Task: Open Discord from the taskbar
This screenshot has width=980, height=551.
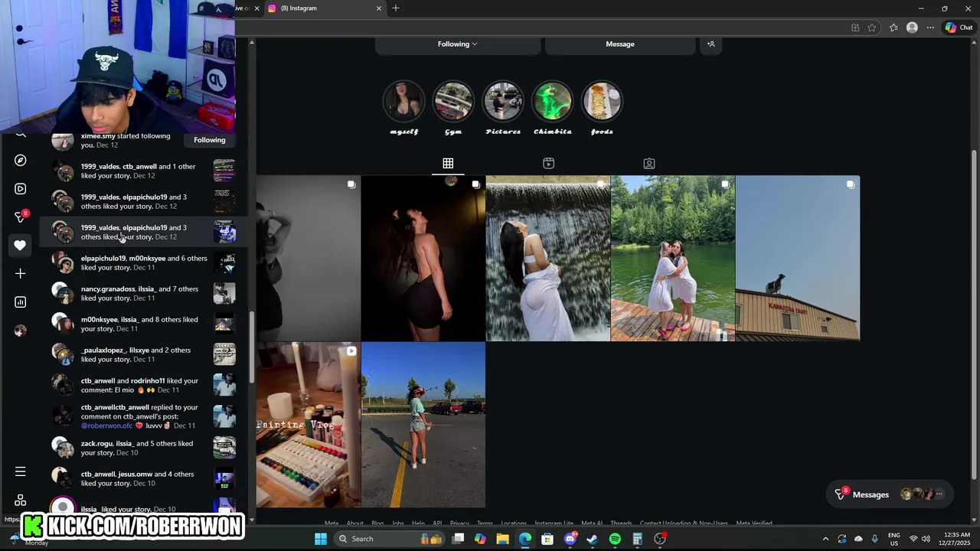Action: coord(570,539)
